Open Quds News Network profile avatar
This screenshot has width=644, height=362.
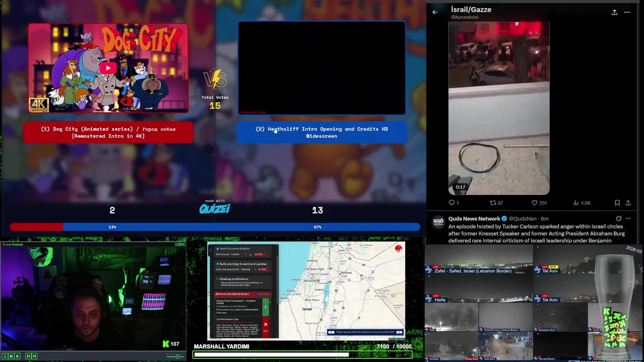pyautogui.click(x=438, y=221)
